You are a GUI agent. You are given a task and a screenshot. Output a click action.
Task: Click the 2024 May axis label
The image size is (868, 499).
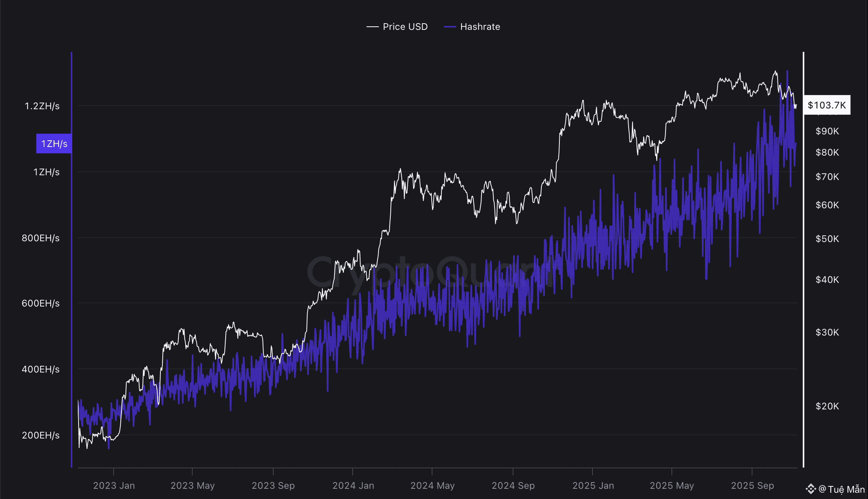click(x=432, y=486)
